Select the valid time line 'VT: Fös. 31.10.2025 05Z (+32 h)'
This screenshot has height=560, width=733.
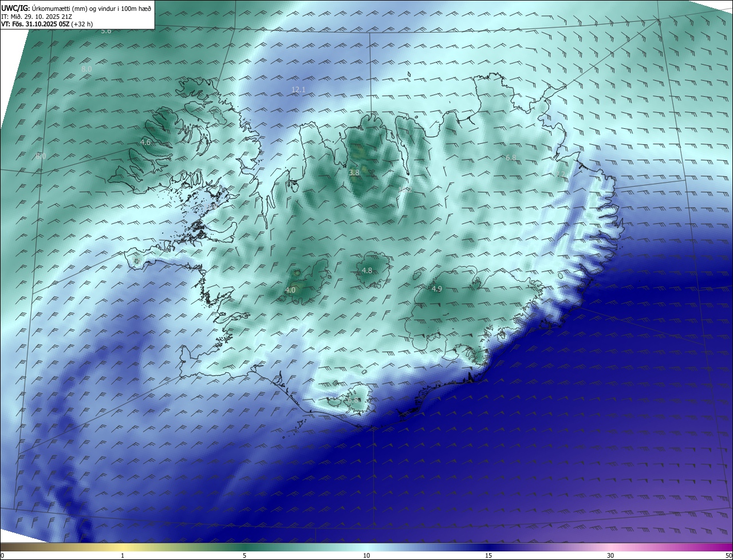(x=47, y=24)
